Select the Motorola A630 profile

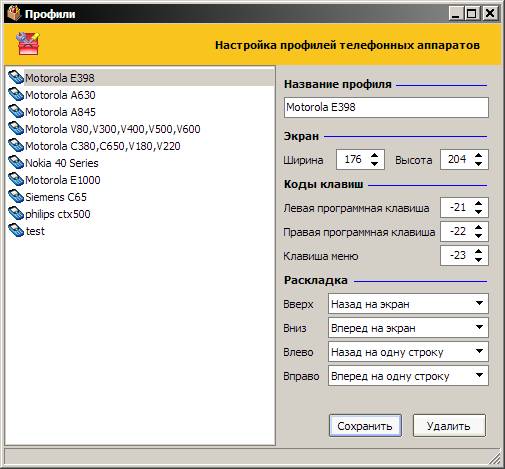click(60, 95)
